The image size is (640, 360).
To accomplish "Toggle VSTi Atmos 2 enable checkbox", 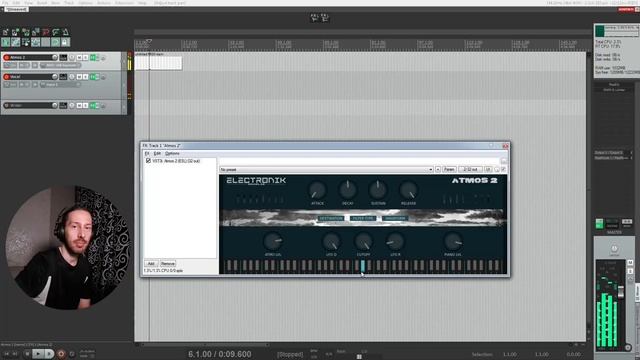I will (148, 161).
